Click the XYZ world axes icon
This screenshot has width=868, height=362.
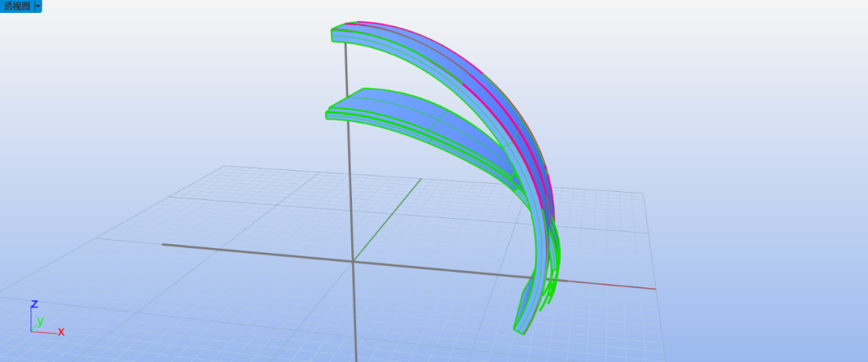point(47,319)
